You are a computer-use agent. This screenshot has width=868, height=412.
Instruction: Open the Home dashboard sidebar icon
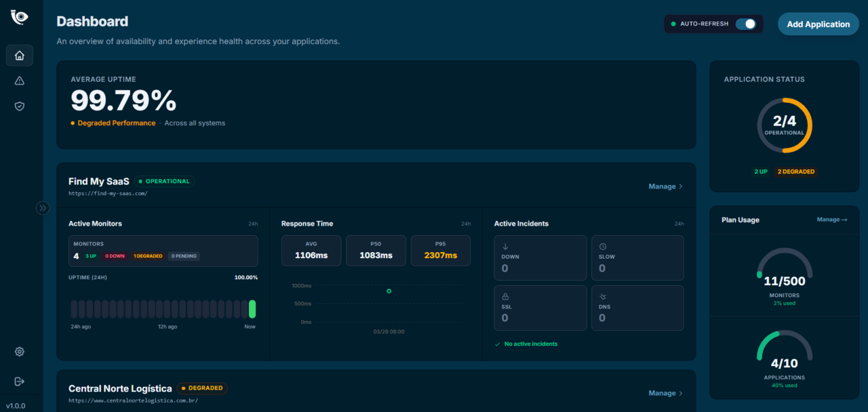click(x=20, y=56)
